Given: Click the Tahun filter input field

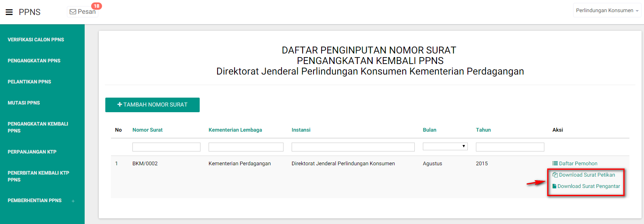Looking at the screenshot, I should click(x=510, y=147).
